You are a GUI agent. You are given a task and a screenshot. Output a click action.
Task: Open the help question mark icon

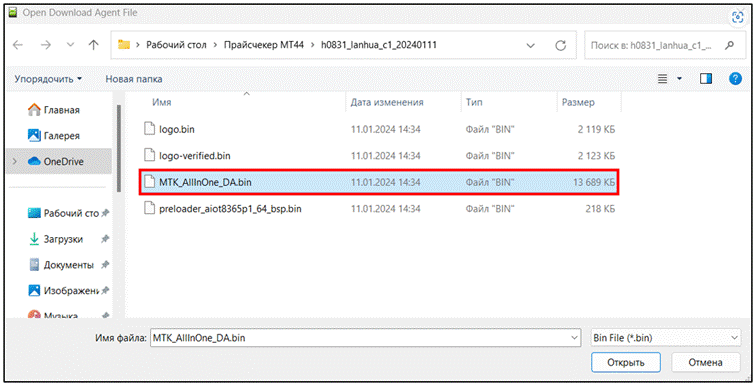[x=735, y=78]
